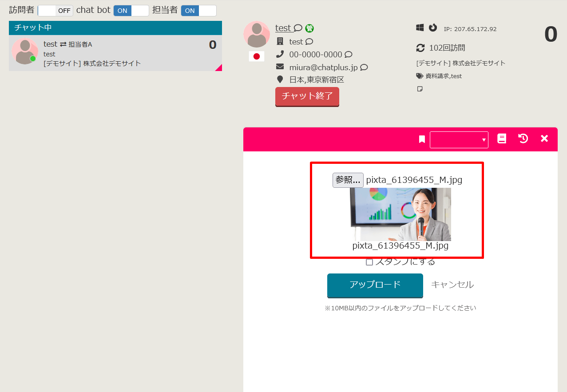Click the avatar in the chat list row
Screen dimensions: 567x392
(25, 51)
